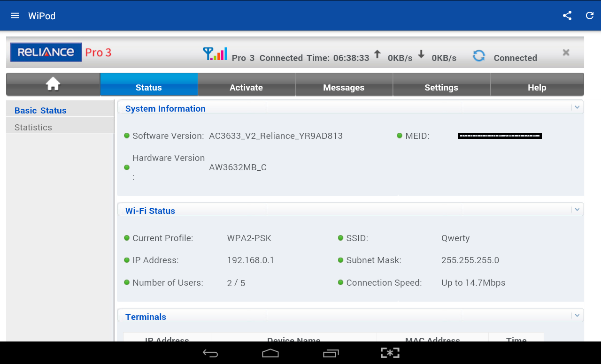Tap the blue connection sync icon

coord(479,56)
